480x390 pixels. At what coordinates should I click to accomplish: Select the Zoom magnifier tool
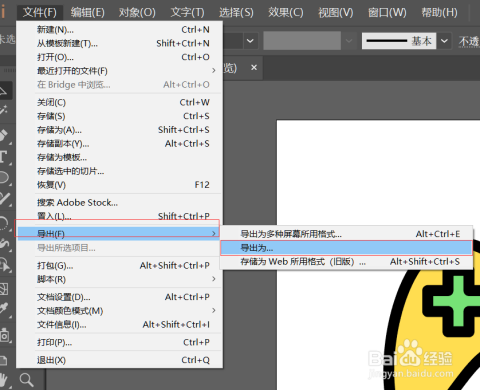pos(26,380)
